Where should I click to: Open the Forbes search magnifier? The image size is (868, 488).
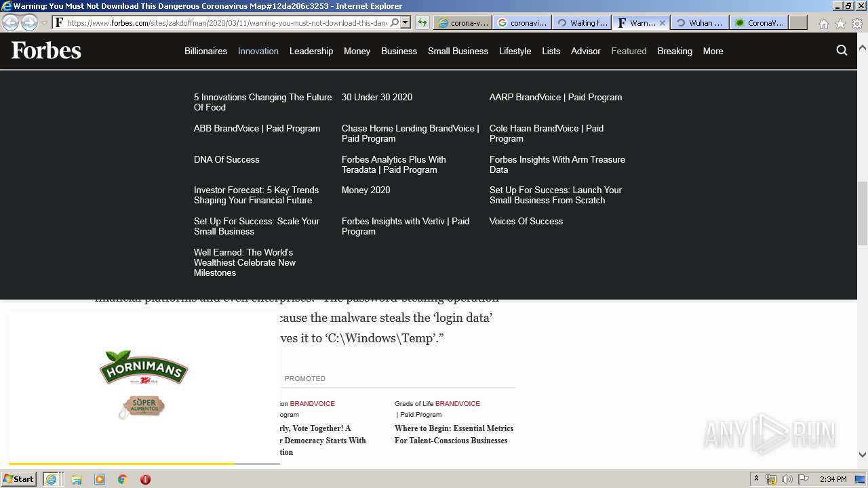click(842, 50)
